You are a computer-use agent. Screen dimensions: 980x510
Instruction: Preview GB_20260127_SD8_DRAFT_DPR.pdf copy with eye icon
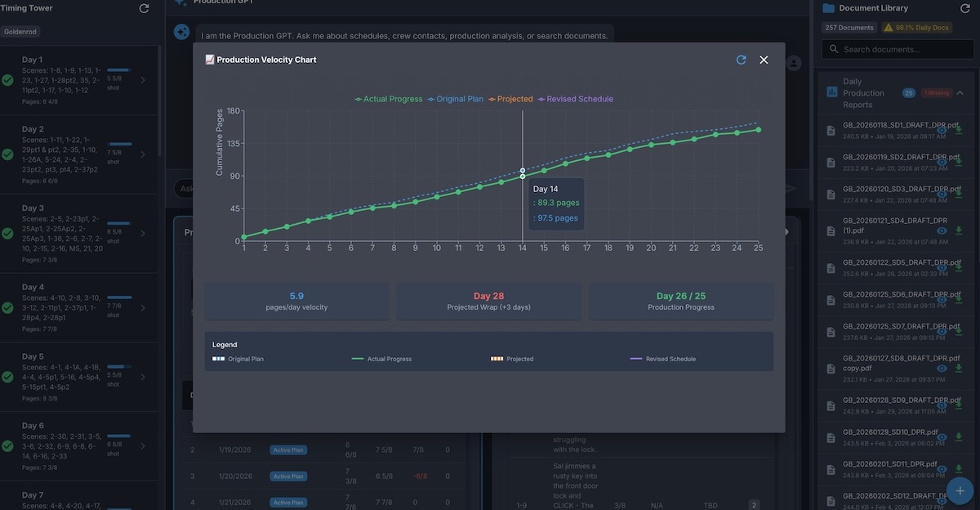(x=942, y=369)
